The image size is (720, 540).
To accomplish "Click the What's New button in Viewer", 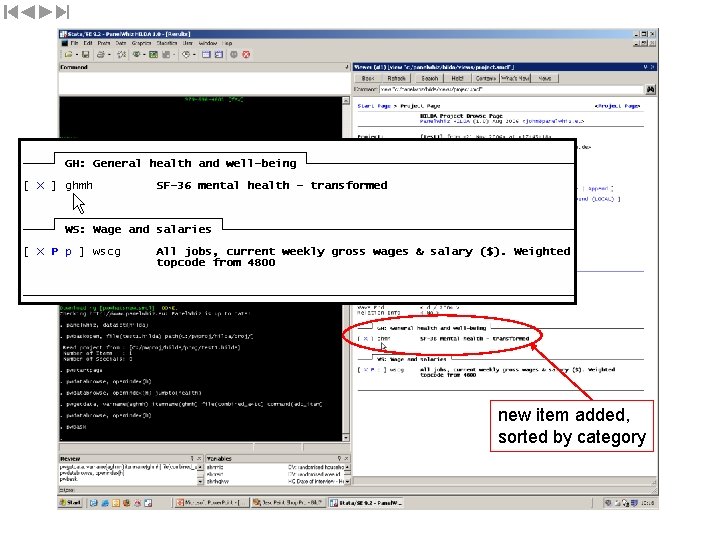I will click(x=515, y=79).
